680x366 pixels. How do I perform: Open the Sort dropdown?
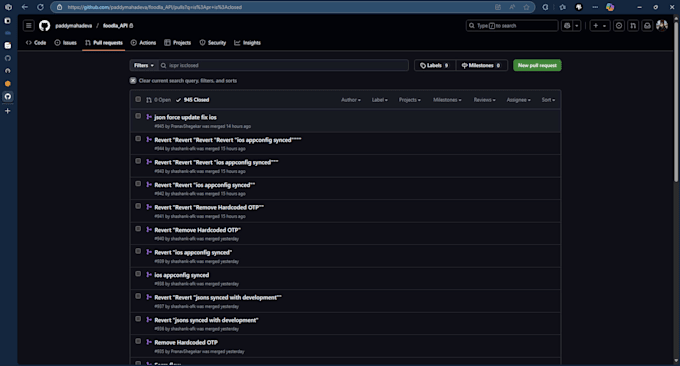click(548, 100)
